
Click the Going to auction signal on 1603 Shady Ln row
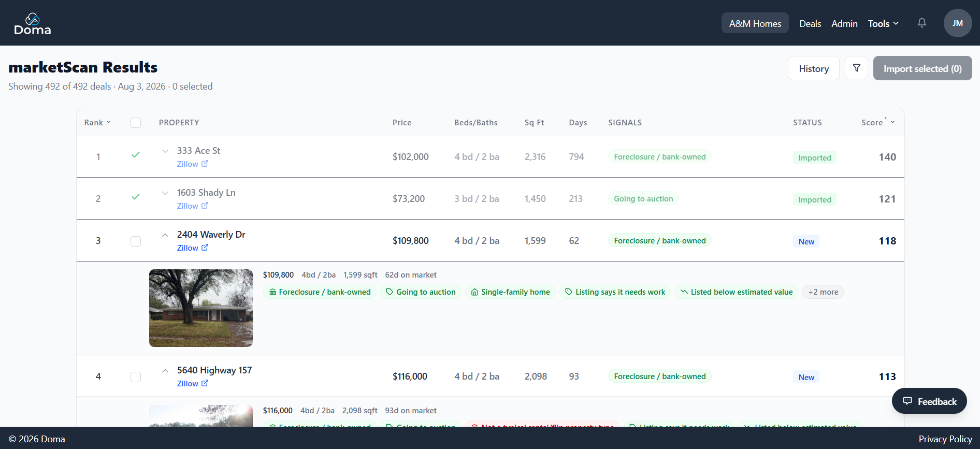click(x=643, y=199)
